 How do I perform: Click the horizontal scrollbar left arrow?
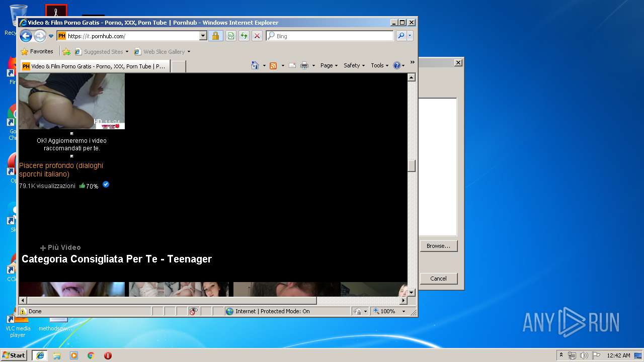(23, 301)
